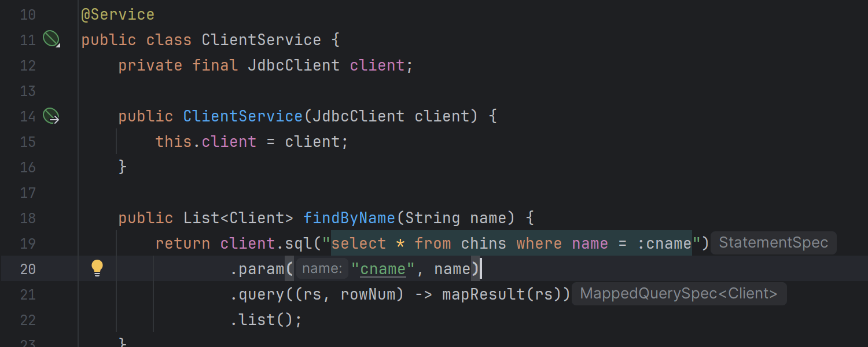Click the Spring bean gutter icon on line 11

tap(52, 39)
